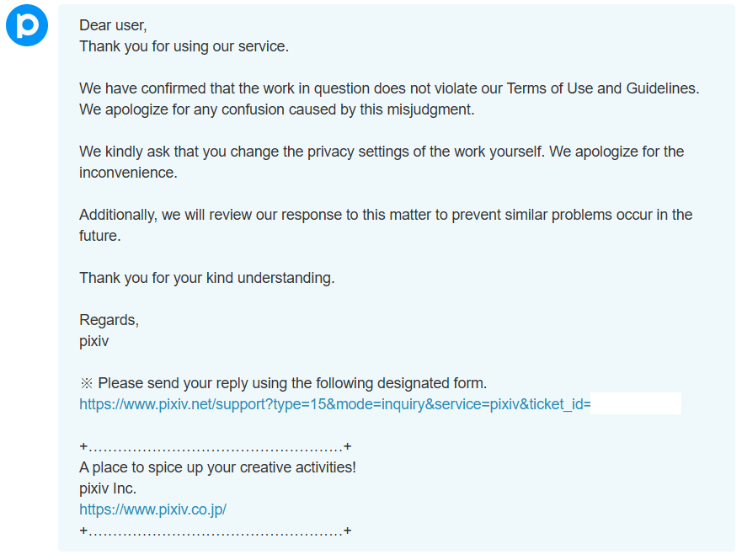Click the word "inconvenience." in the message

128,173
